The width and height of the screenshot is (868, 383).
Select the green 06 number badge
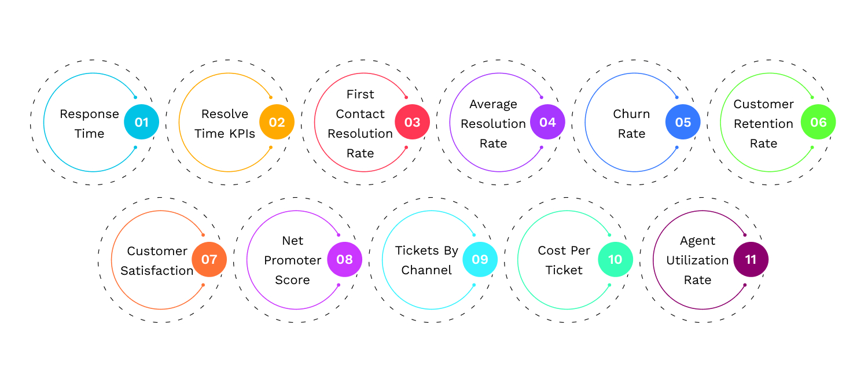pos(819,122)
